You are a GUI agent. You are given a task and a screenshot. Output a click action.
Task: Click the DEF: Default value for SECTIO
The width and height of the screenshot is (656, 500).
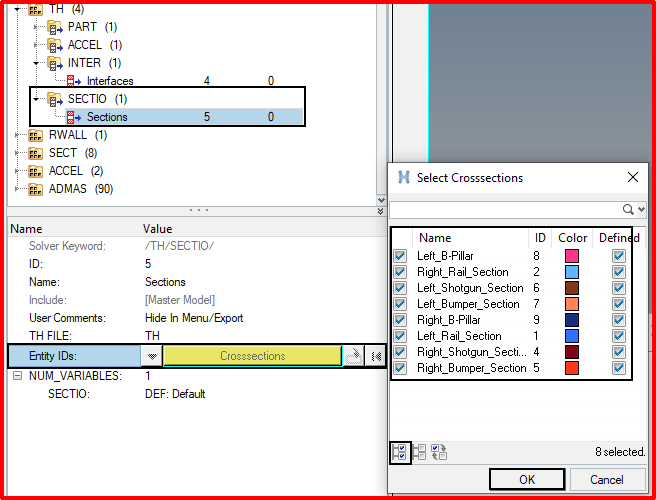175,394
